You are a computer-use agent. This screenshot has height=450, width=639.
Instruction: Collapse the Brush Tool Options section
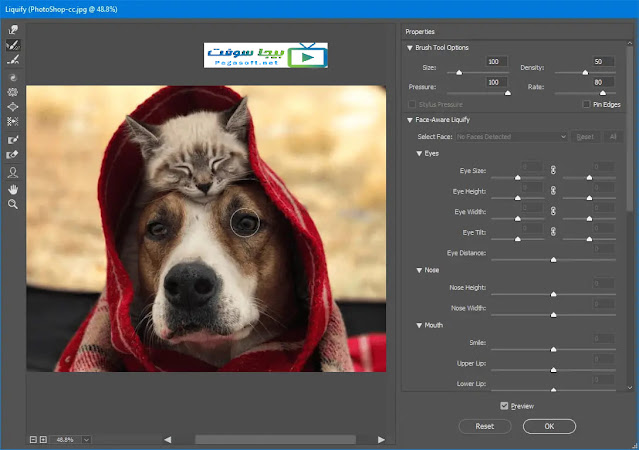(409, 47)
